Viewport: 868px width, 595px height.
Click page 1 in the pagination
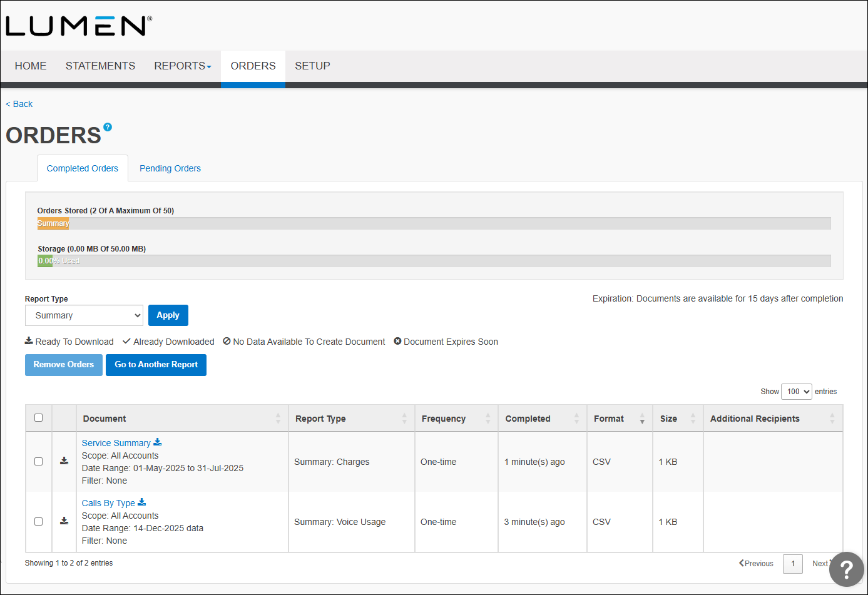coord(792,564)
